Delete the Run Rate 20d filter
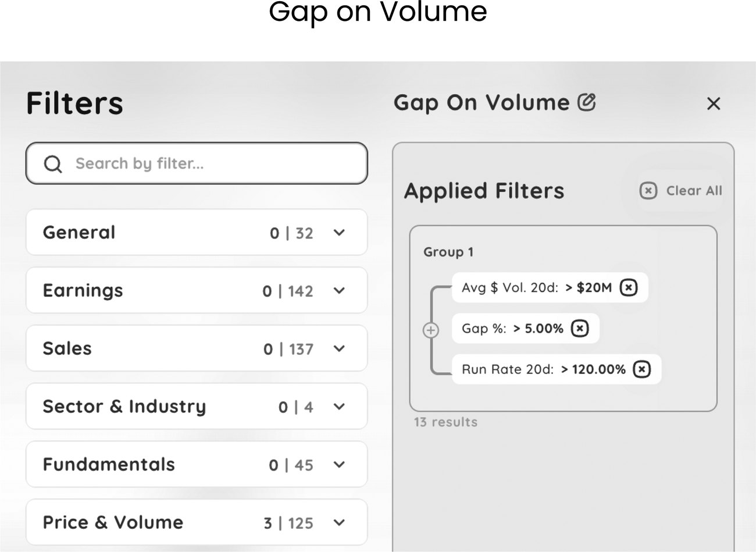Screen dimensions: 756x552 coord(641,369)
